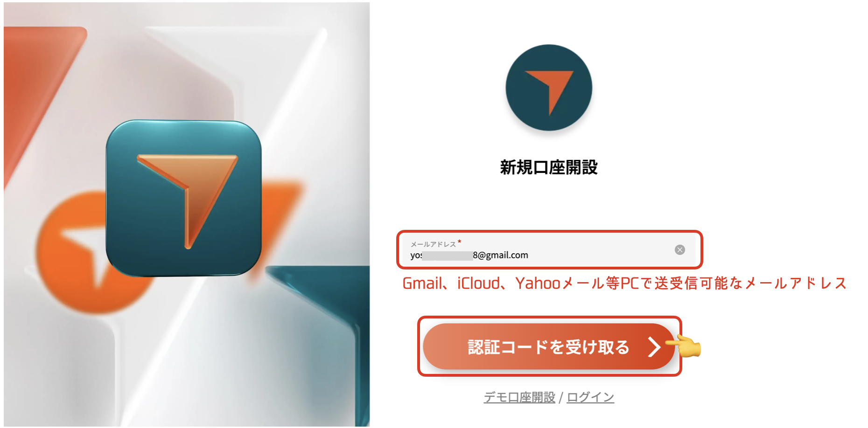The width and height of the screenshot is (868, 428).
Task: Open the デモ口座開設 link
Action: [x=519, y=397]
